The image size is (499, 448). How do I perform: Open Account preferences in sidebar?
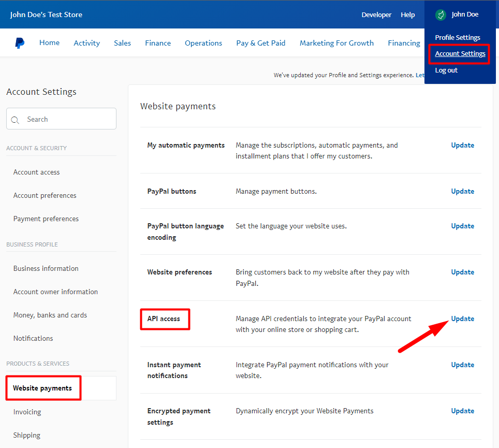(45, 195)
